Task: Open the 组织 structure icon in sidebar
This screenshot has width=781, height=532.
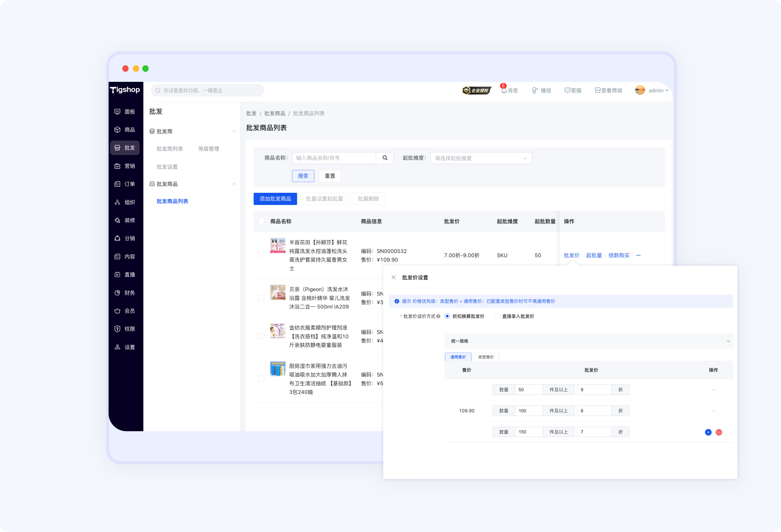Action: coord(117,202)
